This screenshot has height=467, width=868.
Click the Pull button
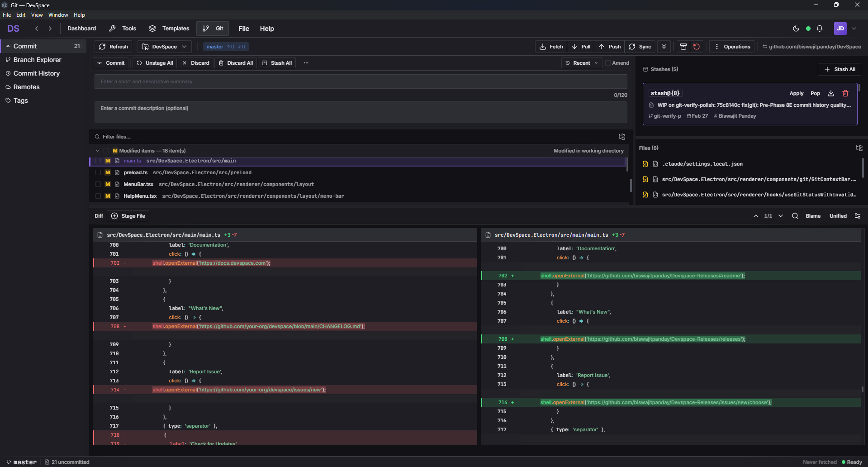coord(581,47)
